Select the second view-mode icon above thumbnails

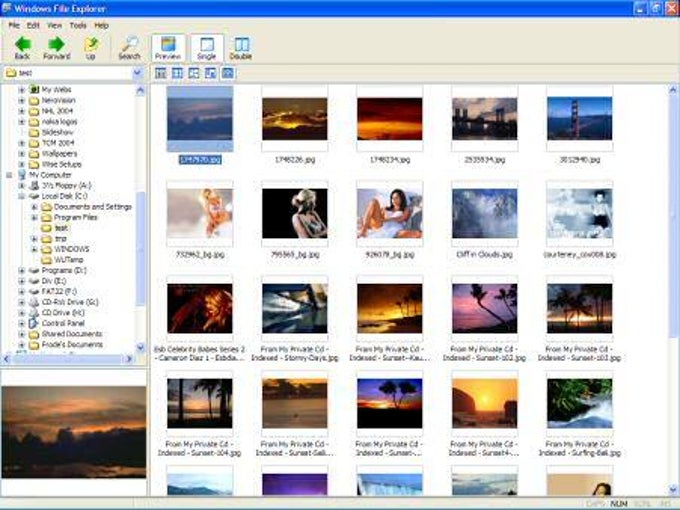coord(177,73)
